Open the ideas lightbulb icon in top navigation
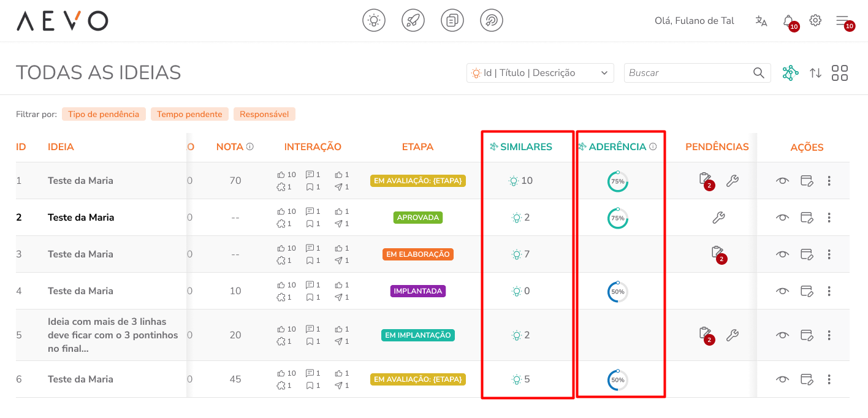This screenshot has width=868, height=418. point(373,20)
